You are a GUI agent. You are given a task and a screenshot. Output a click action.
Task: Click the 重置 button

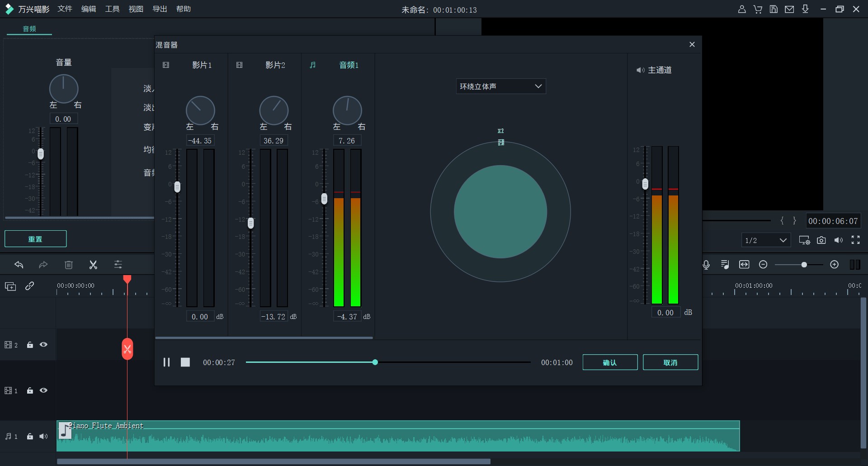(x=35, y=239)
